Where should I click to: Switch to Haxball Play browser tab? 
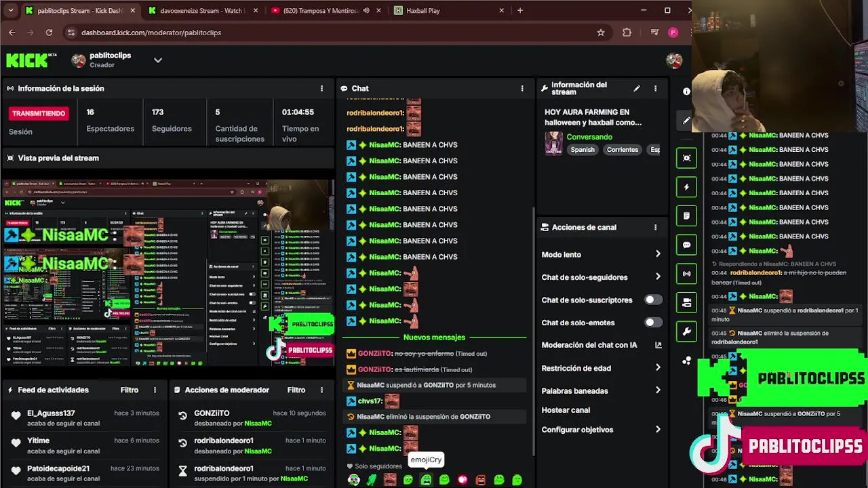coord(448,11)
